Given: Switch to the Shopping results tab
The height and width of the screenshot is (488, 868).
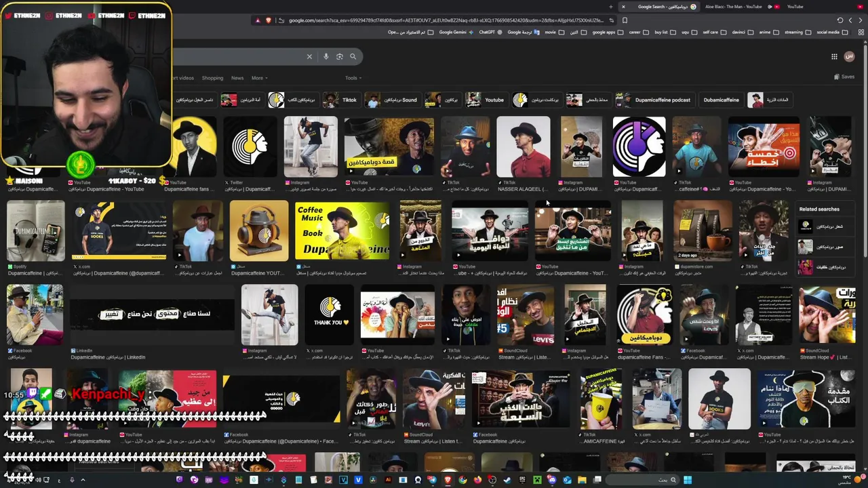Looking at the screenshot, I should point(212,78).
